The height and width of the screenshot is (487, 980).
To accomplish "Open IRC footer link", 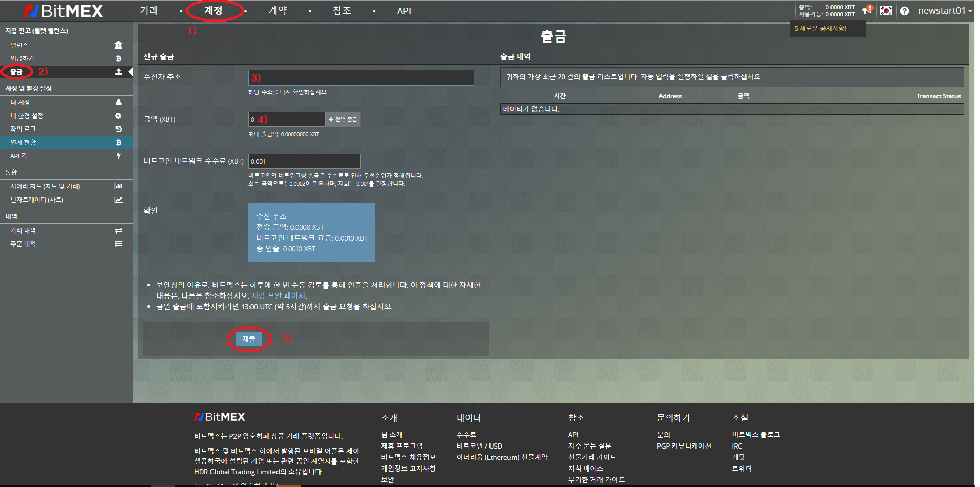I will coord(737,446).
